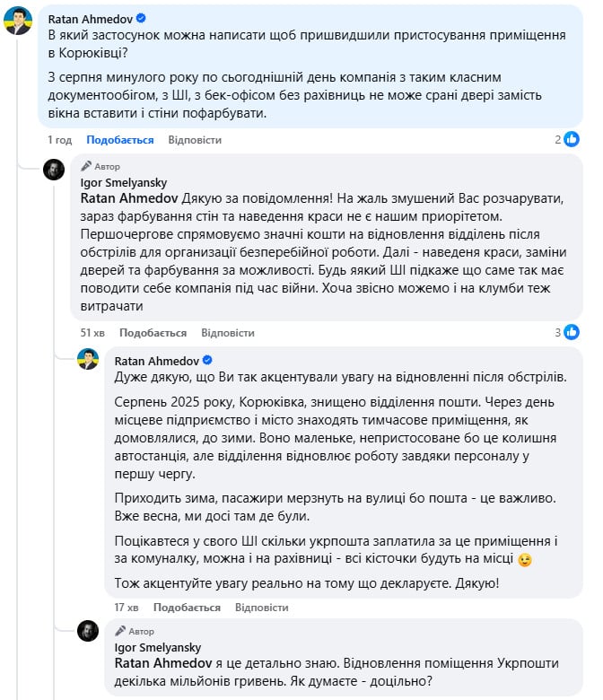Click Igor Smelyansky's avatar on first reply
603x700 pixels.
click(x=54, y=171)
